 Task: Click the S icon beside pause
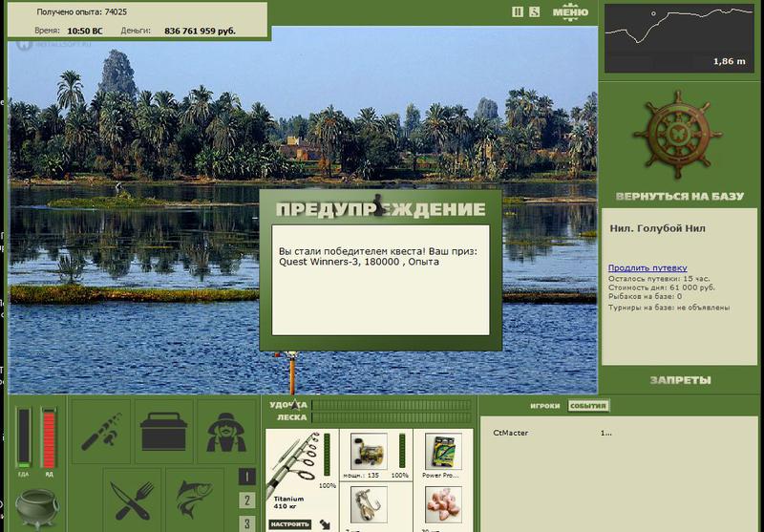click(535, 11)
